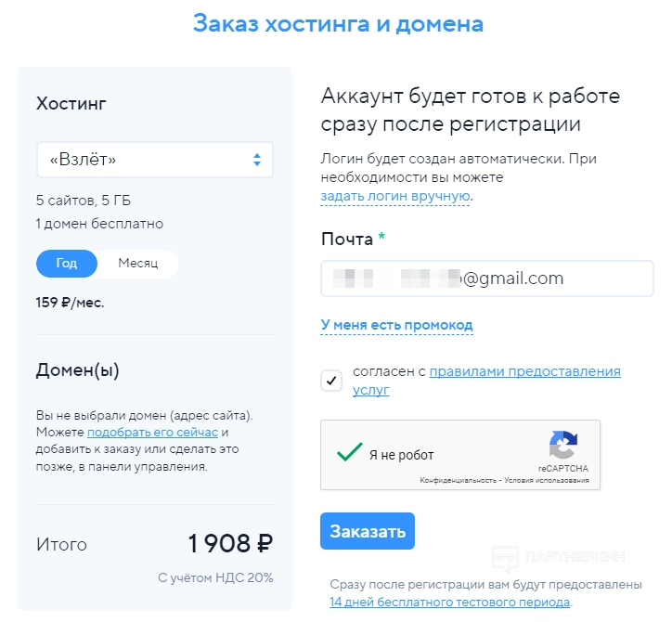This screenshot has height=622, width=672.
Task: Uncheck the service rules agreement checkbox
Action: (331, 381)
